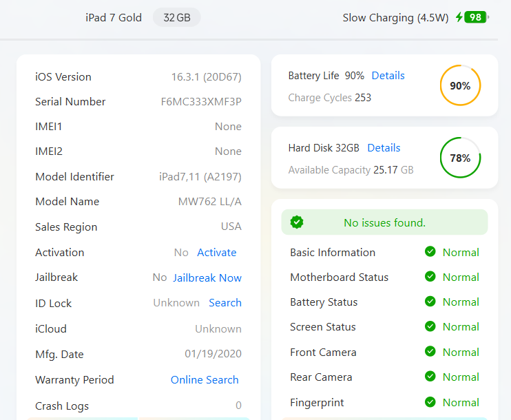
Task: Click the 78% hard disk ring
Action: click(x=460, y=158)
